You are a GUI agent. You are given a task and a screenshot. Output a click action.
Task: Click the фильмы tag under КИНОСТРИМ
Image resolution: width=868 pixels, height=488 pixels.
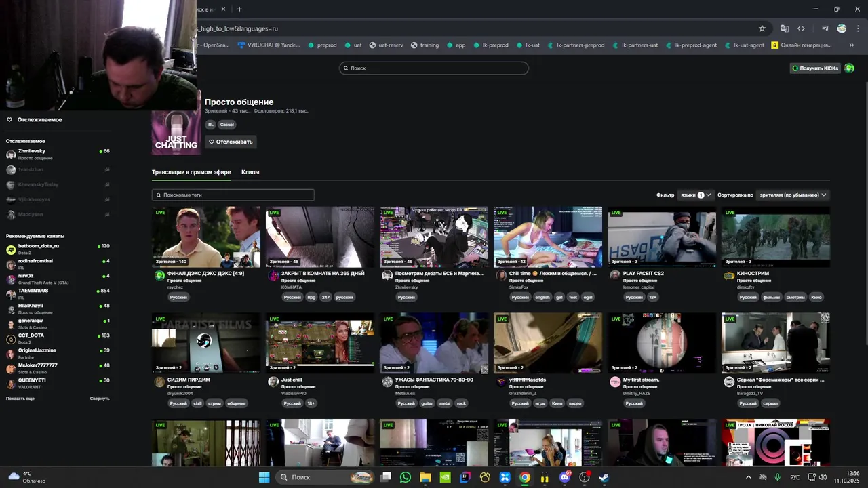[x=771, y=297]
